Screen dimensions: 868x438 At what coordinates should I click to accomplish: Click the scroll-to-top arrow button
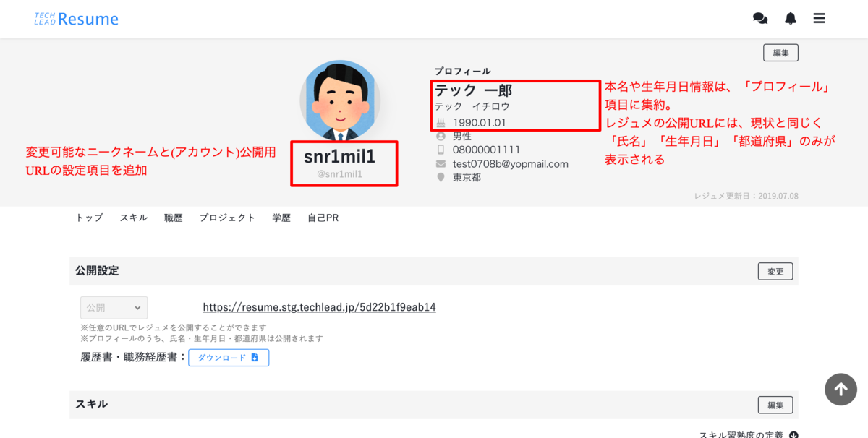(841, 390)
